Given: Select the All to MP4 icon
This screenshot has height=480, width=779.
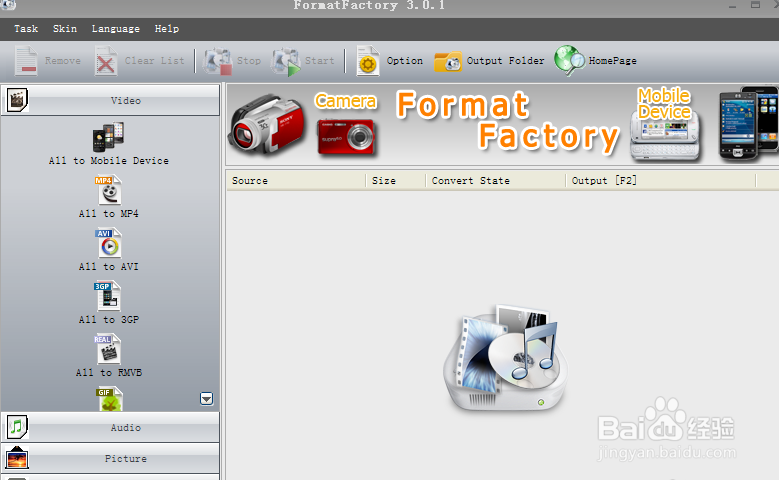Looking at the screenshot, I should coord(109,190).
